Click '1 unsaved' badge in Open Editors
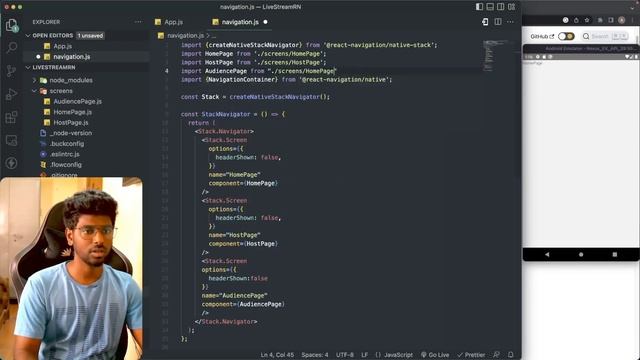The image size is (640, 360). (90, 36)
